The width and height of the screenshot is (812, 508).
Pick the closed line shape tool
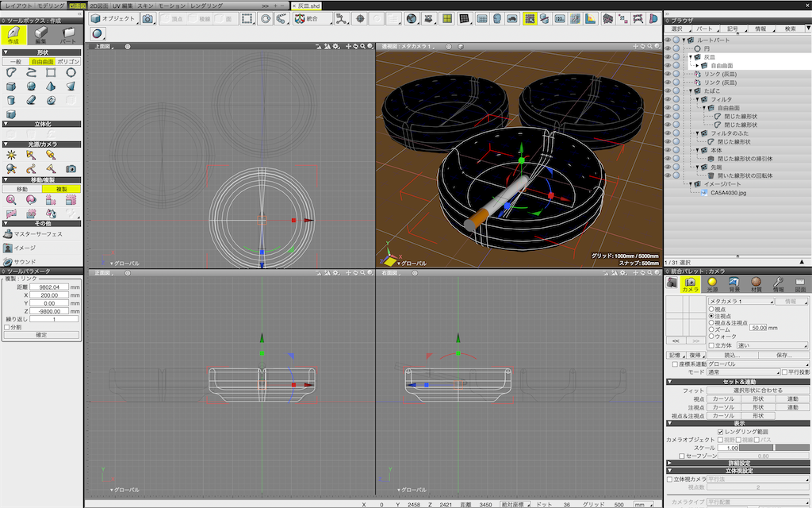[x=11, y=72]
